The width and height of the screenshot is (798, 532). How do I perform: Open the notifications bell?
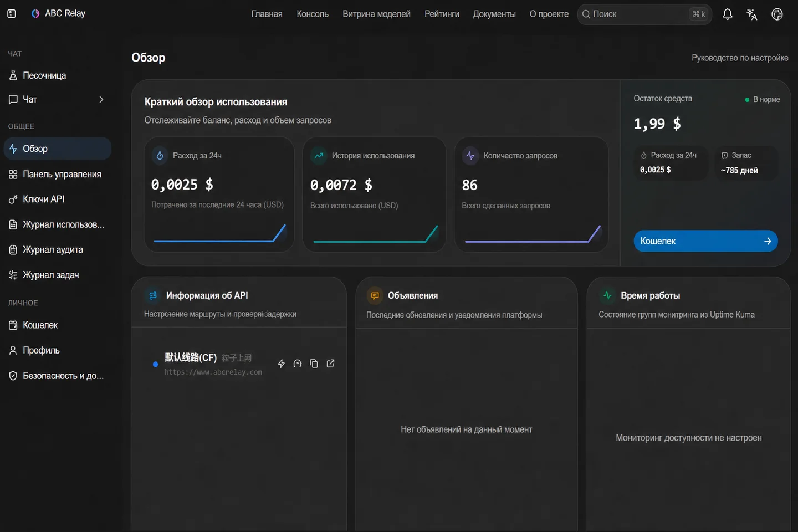(728, 14)
